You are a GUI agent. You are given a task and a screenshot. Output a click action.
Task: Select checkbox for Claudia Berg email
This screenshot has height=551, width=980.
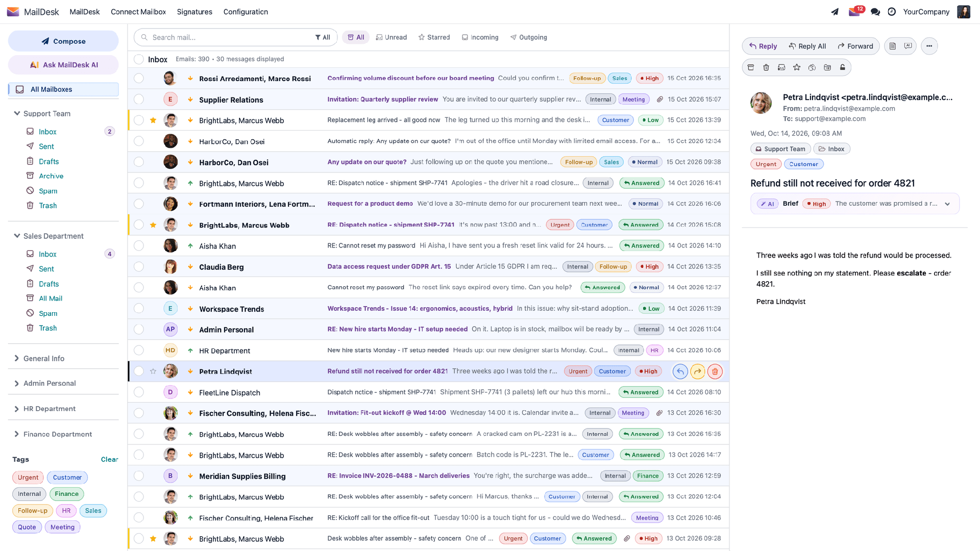point(139,267)
